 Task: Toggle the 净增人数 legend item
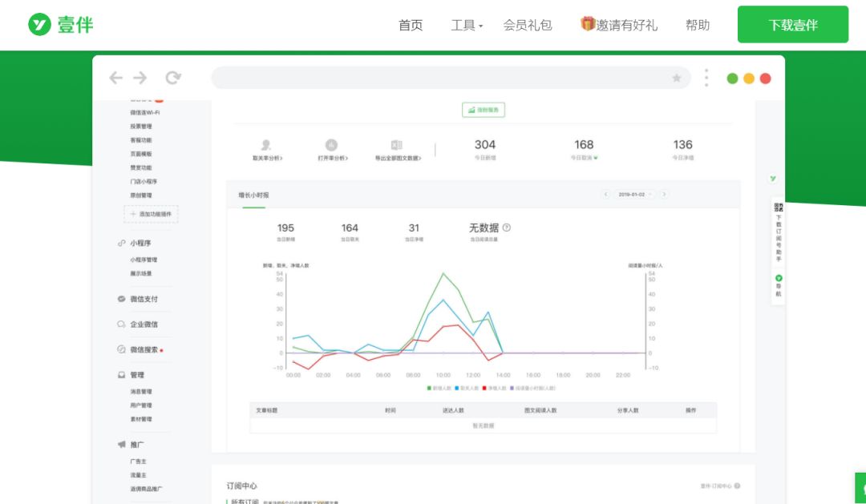[496, 388]
